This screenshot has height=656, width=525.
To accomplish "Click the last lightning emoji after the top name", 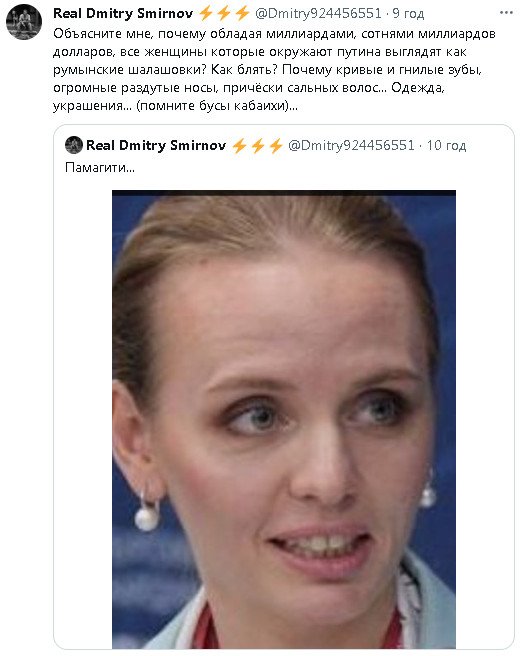I will 242,13.
